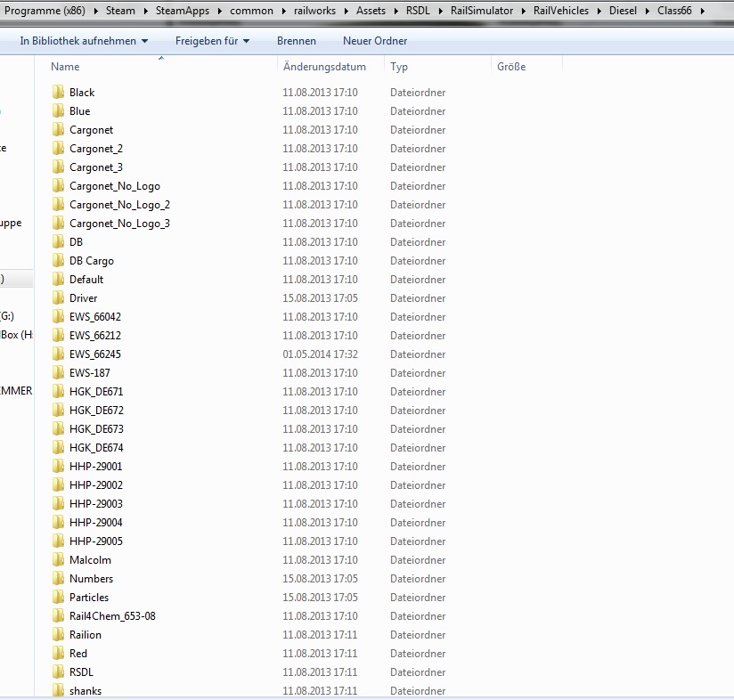Click the Cargonet_3 folder icon
Image resolution: width=734 pixels, height=700 pixels.
tap(58, 167)
